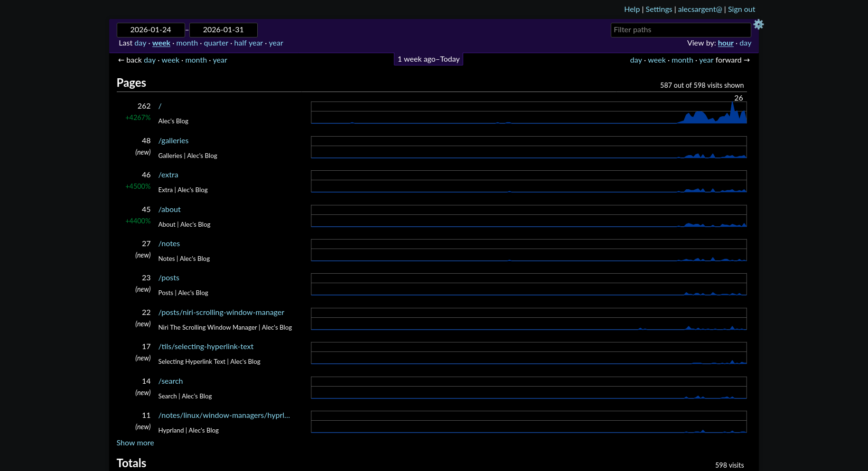The width and height of the screenshot is (868, 471).
Task: Open Settings from top bar
Action: tap(659, 9)
